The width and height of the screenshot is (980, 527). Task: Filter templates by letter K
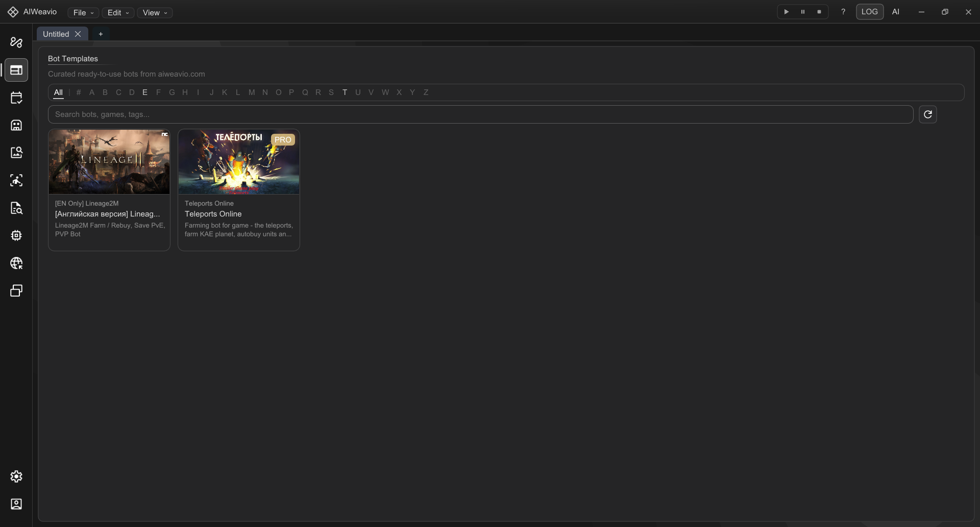click(225, 92)
